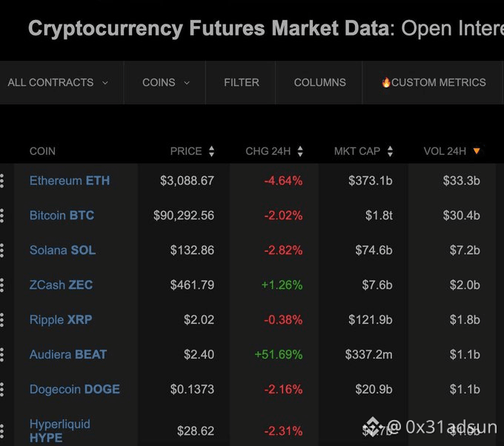Open the Hyperliquid HYPE coin link
Screen dimensions: 504x446
tap(59, 430)
